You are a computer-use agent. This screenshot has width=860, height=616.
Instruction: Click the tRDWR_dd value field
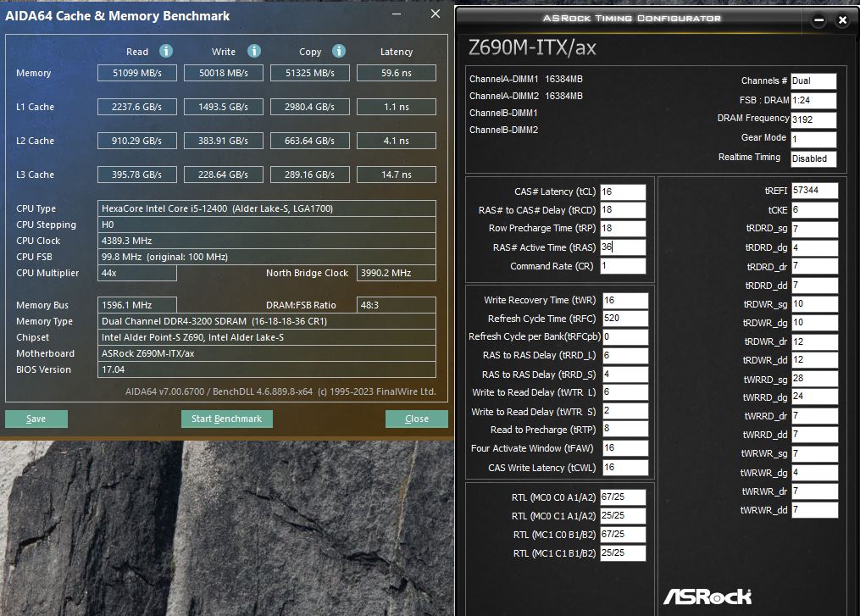click(x=814, y=360)
